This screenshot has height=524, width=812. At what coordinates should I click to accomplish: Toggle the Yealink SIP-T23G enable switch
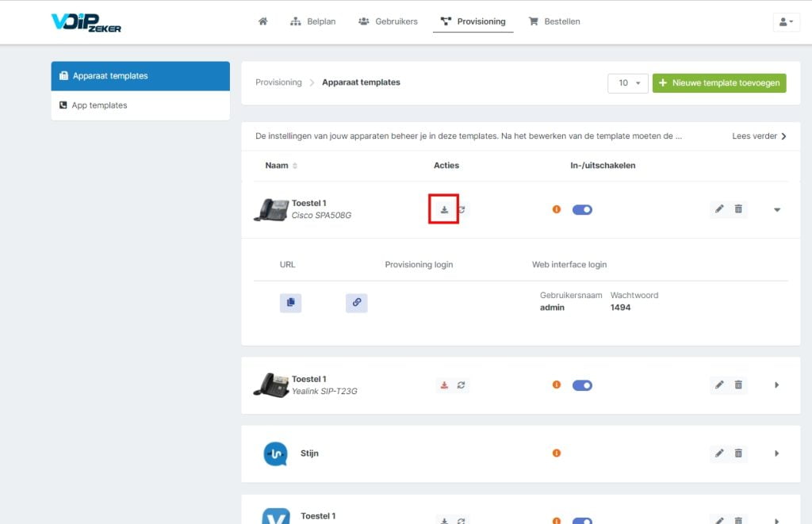(582, 385)
